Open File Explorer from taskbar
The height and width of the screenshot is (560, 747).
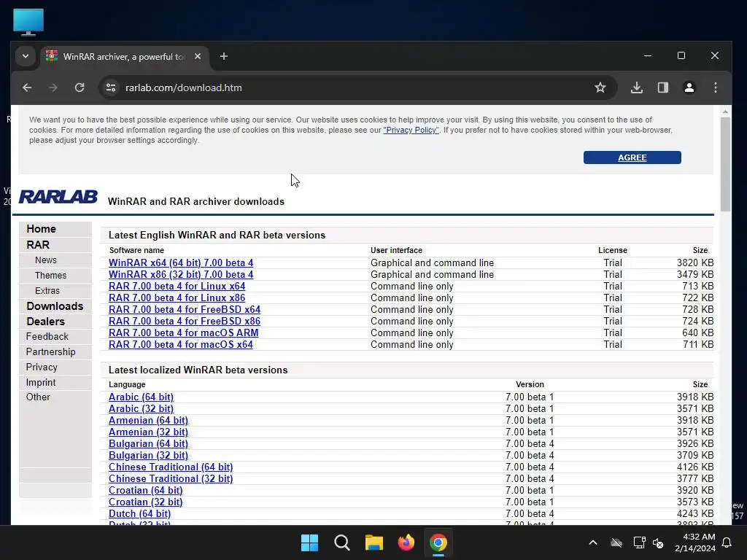tap(374, 542)
